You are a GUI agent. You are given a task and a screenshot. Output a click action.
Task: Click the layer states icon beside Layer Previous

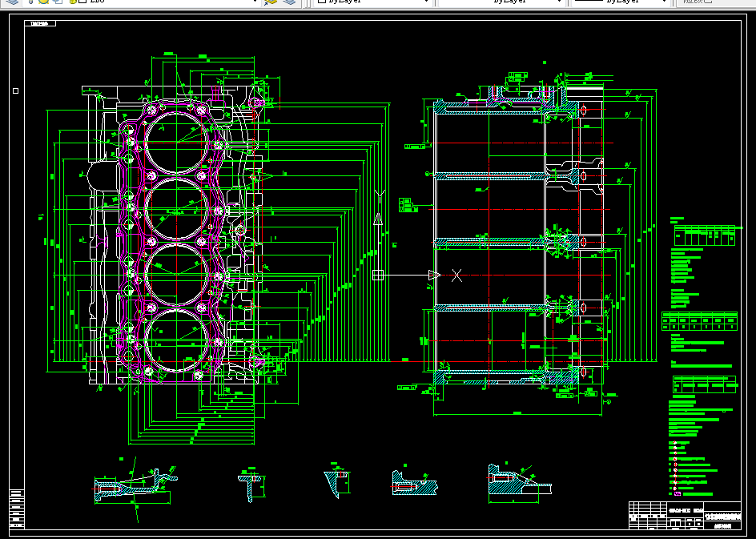(x=289, y=2)
